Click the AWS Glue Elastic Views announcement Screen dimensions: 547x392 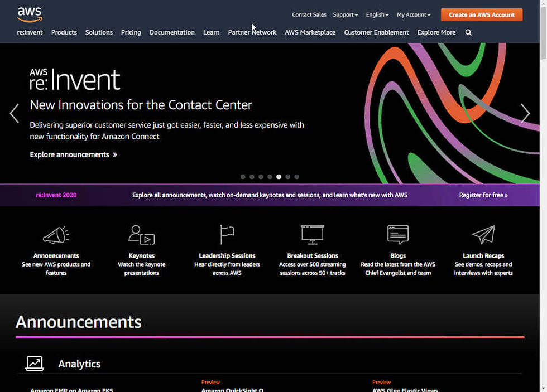click(x=405, y=390)
